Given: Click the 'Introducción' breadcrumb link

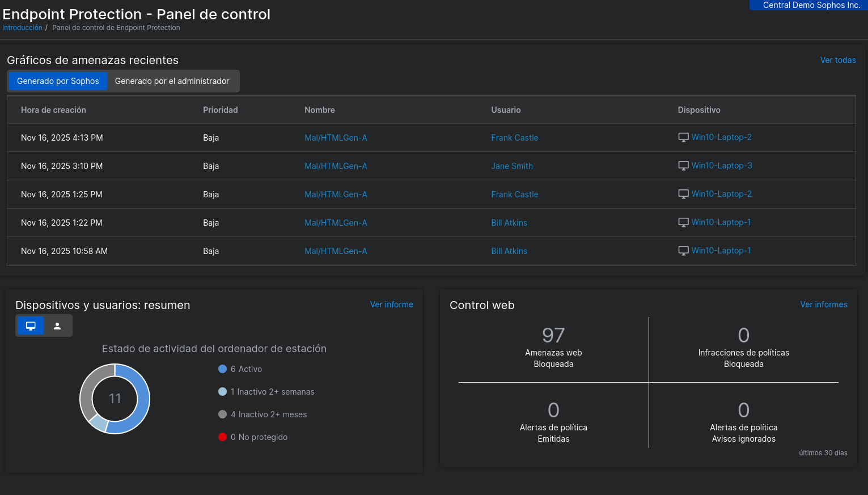Looking at the screenshot, I should (22, 28).
